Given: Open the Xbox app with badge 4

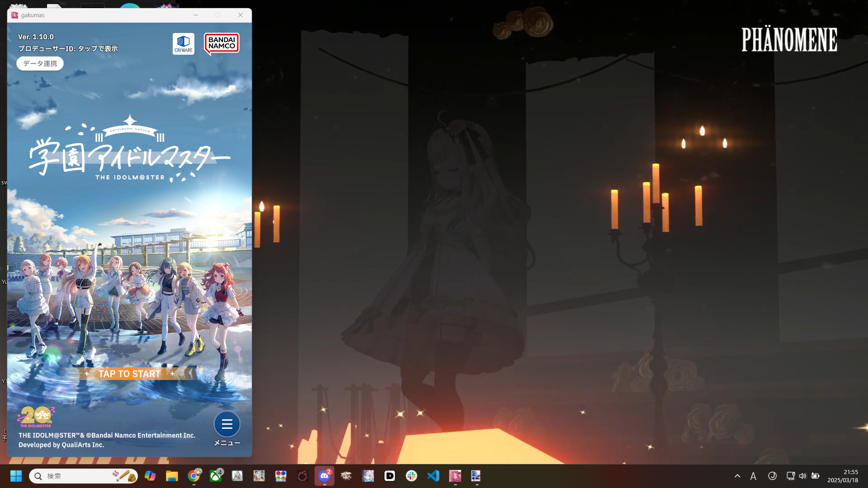Looking at the screenshot, I should 216,476.
